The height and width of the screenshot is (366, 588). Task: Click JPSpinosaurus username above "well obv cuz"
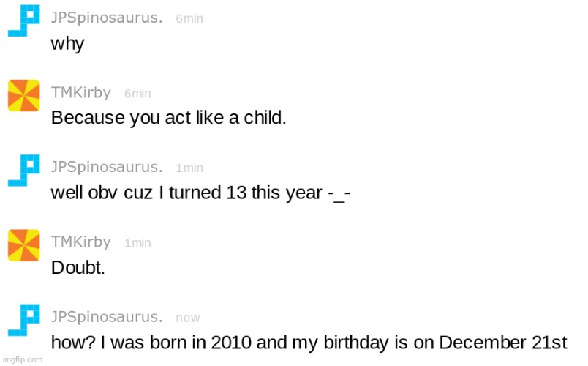[107, 167]
